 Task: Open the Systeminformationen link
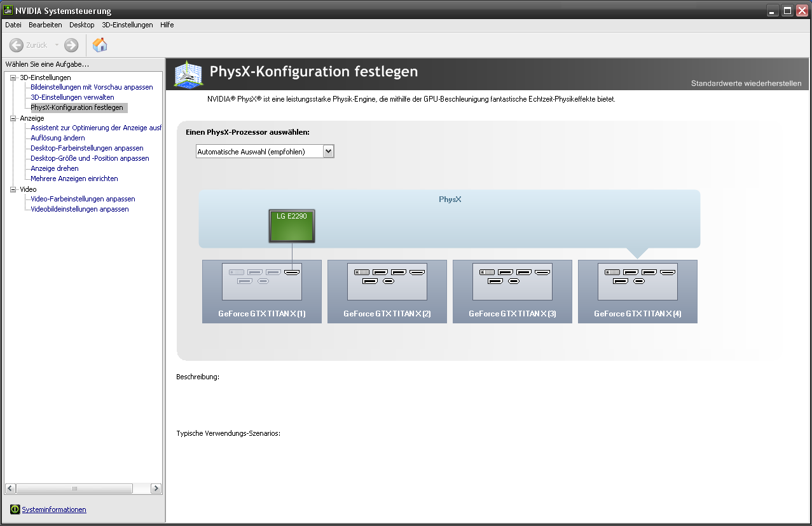[x=54, y=509]
